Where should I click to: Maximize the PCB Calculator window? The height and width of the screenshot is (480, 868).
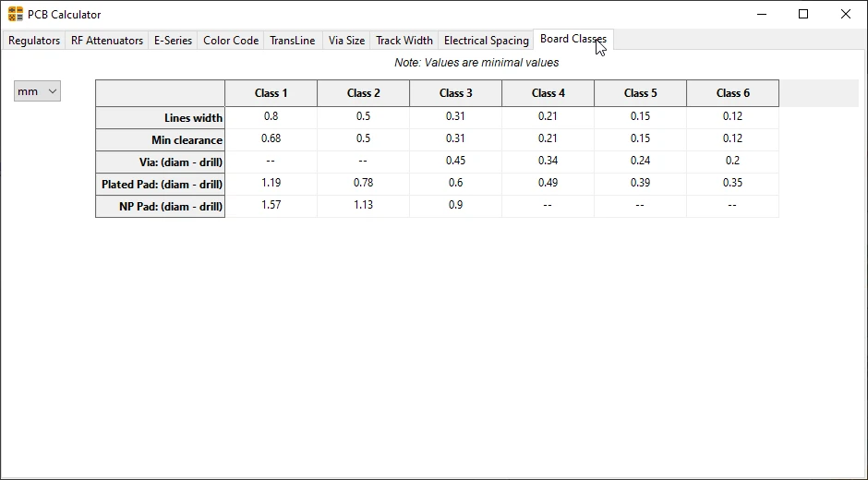coord(803,14)
